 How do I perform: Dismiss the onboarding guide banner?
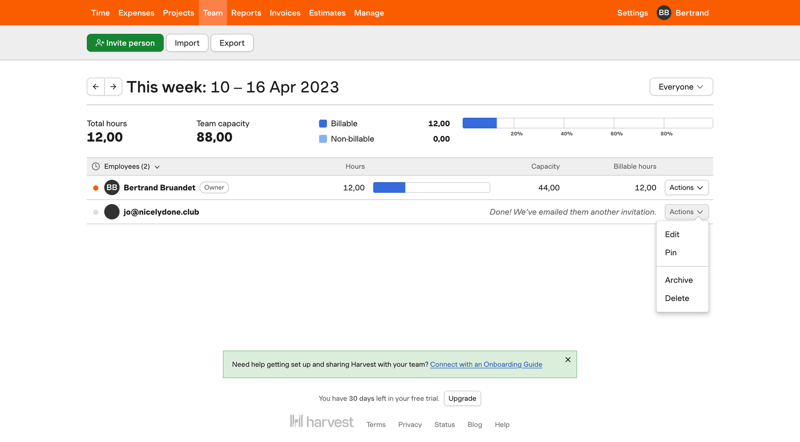tap(568, 360)
